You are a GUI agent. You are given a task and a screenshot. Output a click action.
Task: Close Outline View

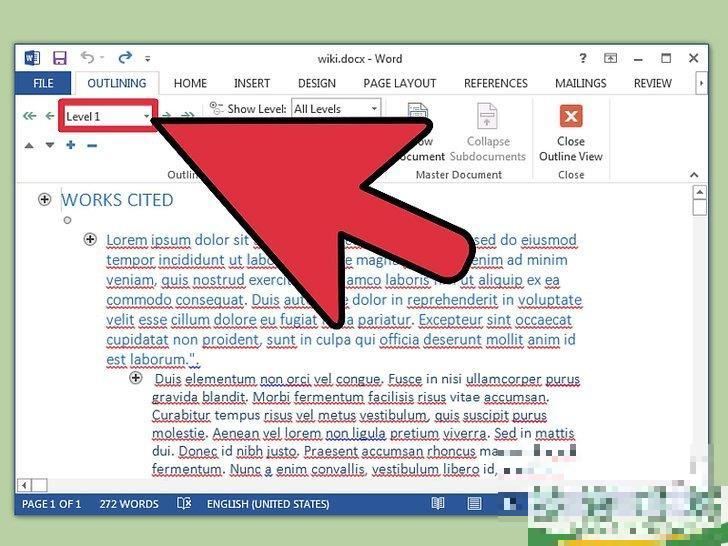click(571, 133)
